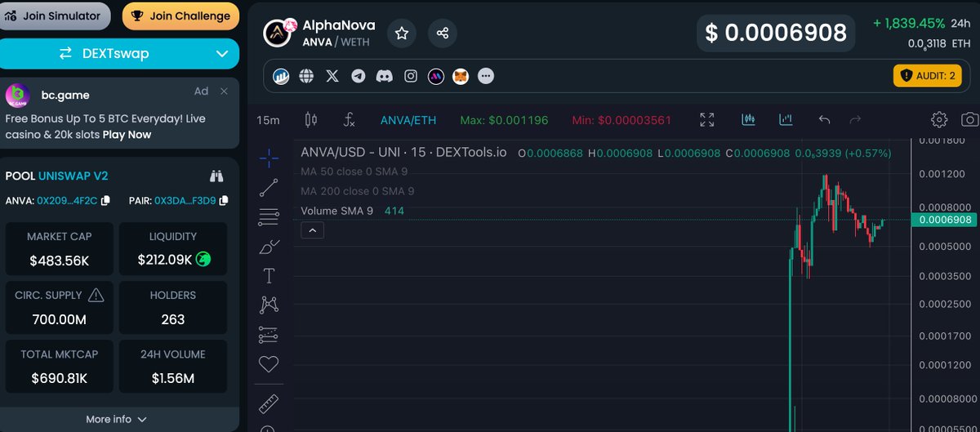Click the $ 0.0006908 price display
The image size is (980, 432).
point(776,33)
